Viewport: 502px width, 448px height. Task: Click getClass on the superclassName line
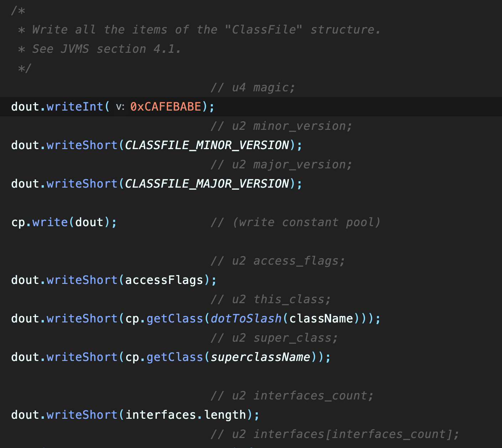pyautogui.click(x=175, y=357)
